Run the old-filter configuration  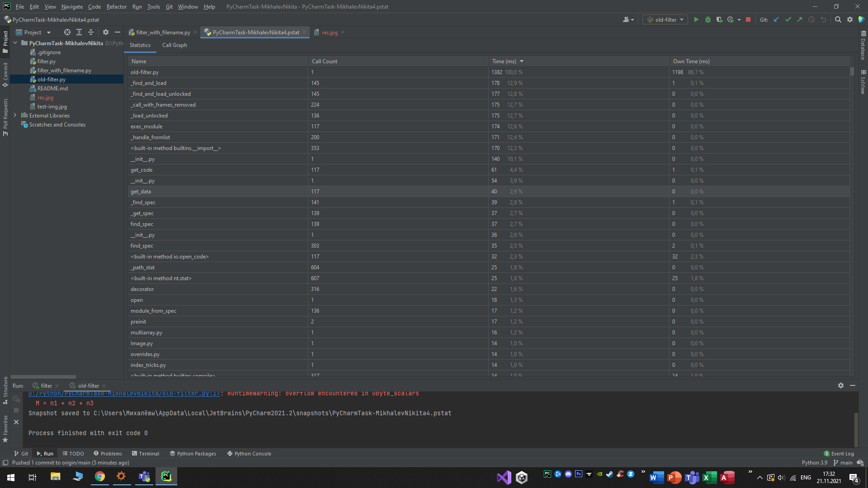click(x=696, y=19)
